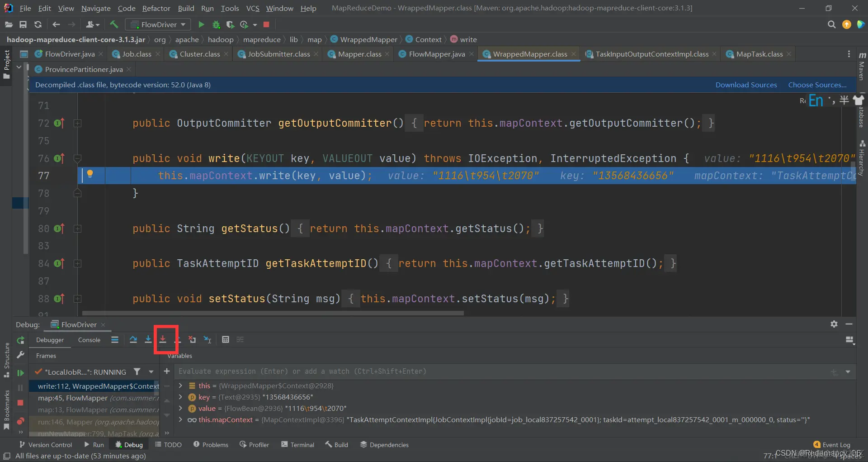Stop the process from the main toolbar
This screenshot has width=868, height=462.
click(x=266, y=24)
